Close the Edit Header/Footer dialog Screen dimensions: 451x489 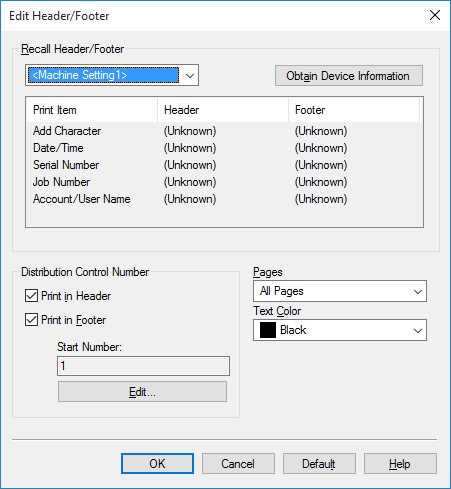click(435, 15)
